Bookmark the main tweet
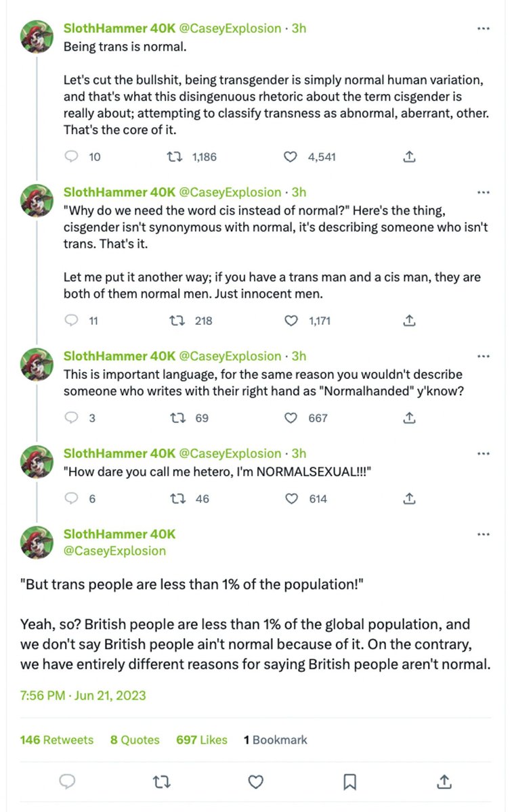 coord(349,782)
